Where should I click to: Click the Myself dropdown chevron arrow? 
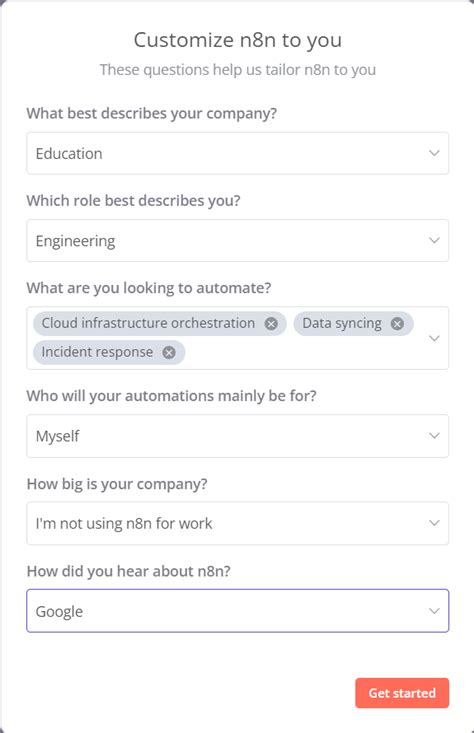click(x=434, y=436)
